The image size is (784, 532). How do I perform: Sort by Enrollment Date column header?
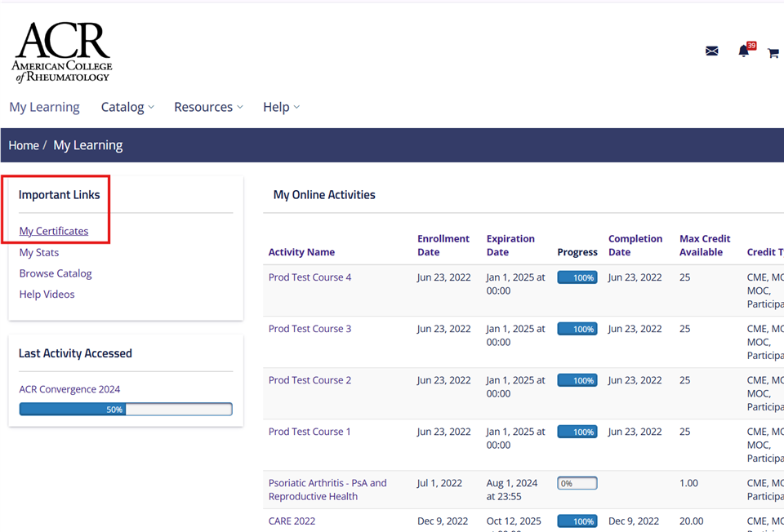tap(443, 246)
